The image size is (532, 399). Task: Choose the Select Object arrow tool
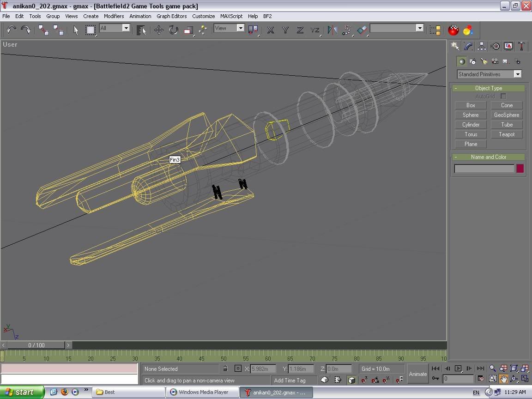coord(76,30)
